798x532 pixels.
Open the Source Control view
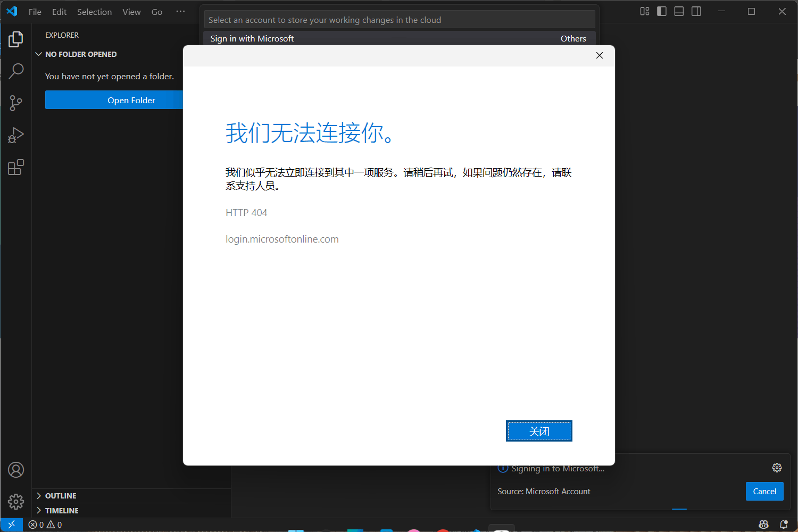(16, 103)
